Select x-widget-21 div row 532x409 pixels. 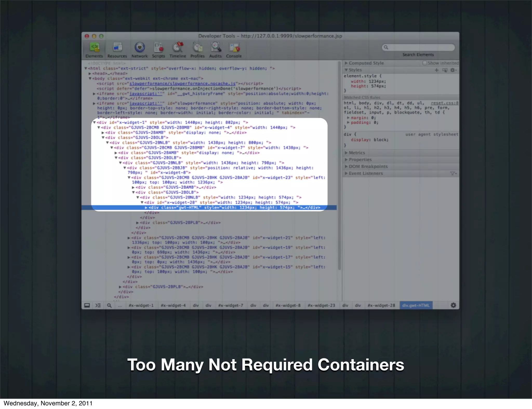227,240
